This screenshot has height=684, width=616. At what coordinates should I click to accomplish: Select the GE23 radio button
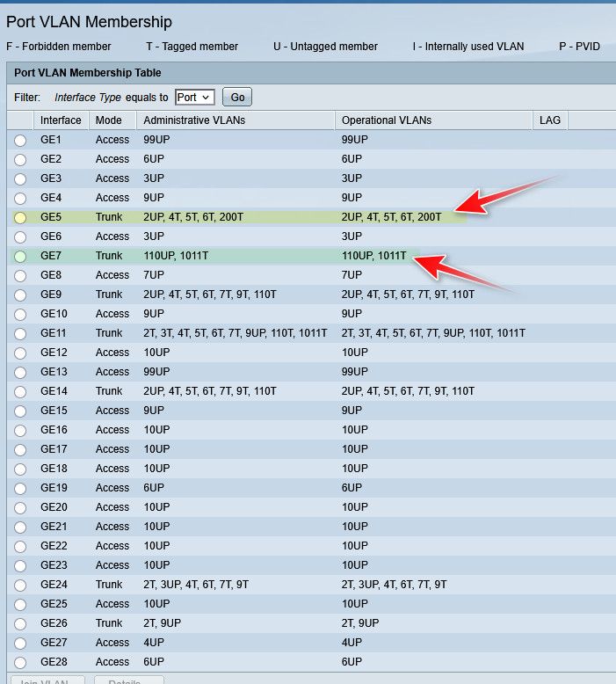pyautogui.click(x=20, y=566)
